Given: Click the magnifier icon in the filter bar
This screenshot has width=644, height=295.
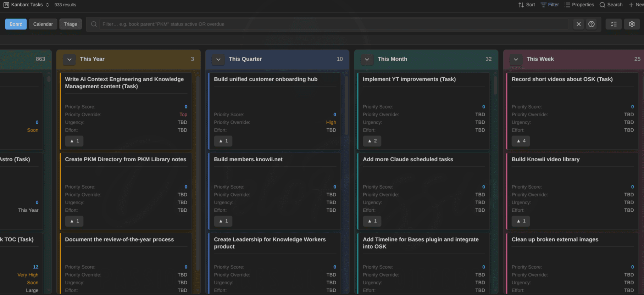Looking at the screenshot, I should [x=94, y=24].
